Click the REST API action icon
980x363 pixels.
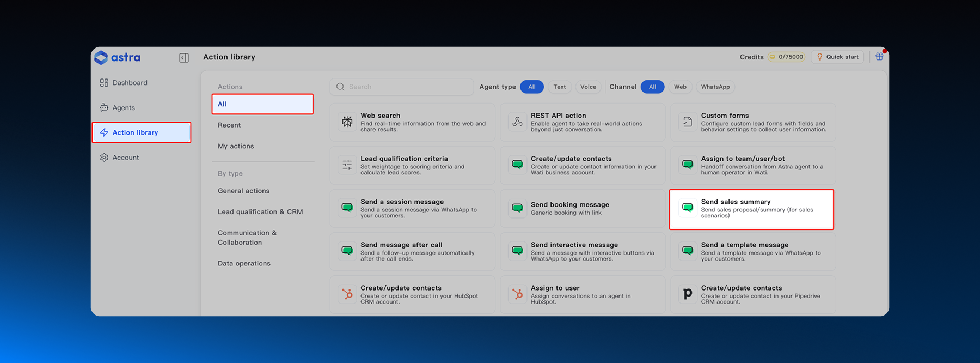point(518,122)
